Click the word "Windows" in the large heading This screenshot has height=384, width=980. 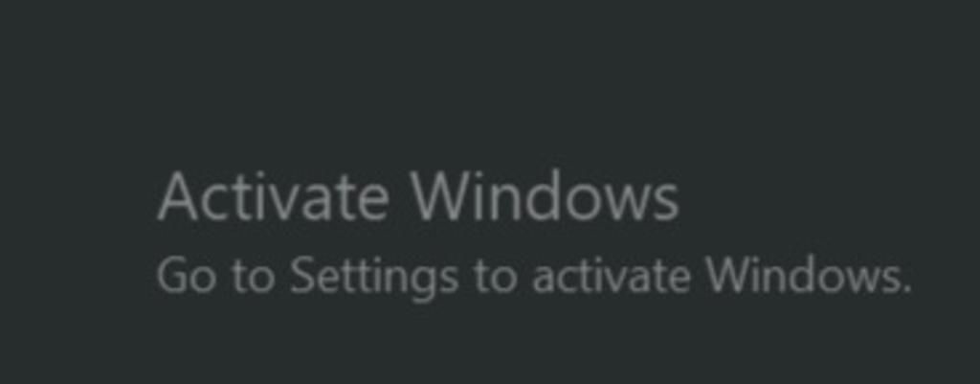coord(545,196)
